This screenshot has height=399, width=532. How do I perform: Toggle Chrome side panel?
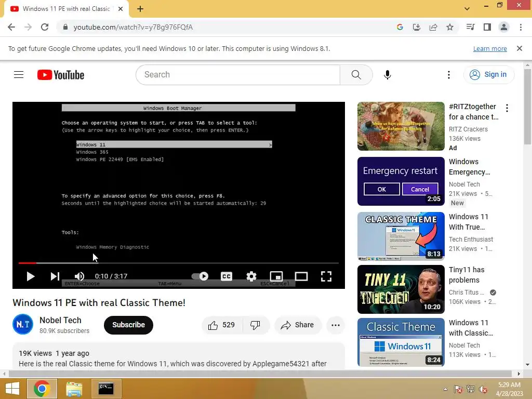tap(487, 27)
